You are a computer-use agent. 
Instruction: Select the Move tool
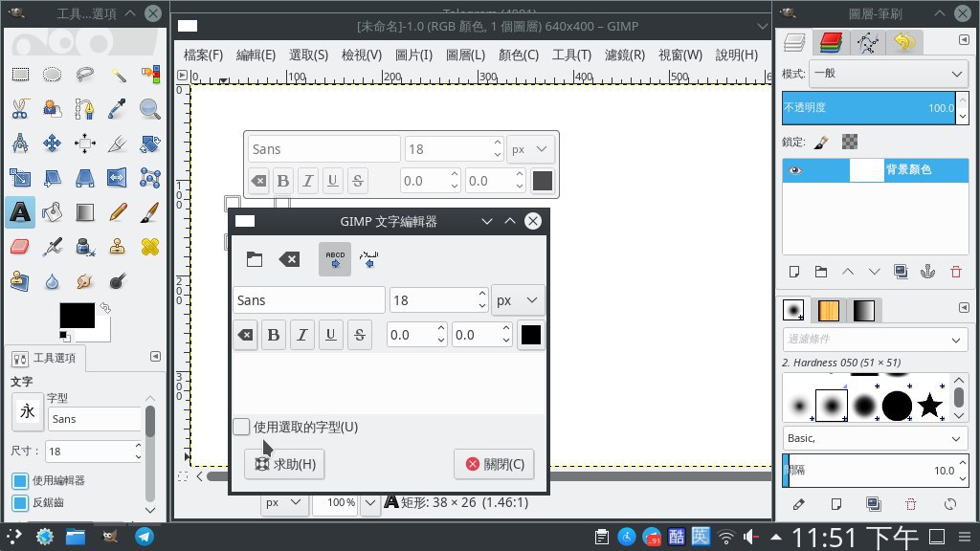52,143
